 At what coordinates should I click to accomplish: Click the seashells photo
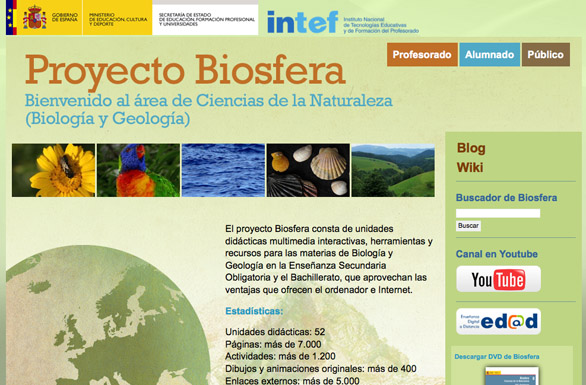(x=308, y=170)
